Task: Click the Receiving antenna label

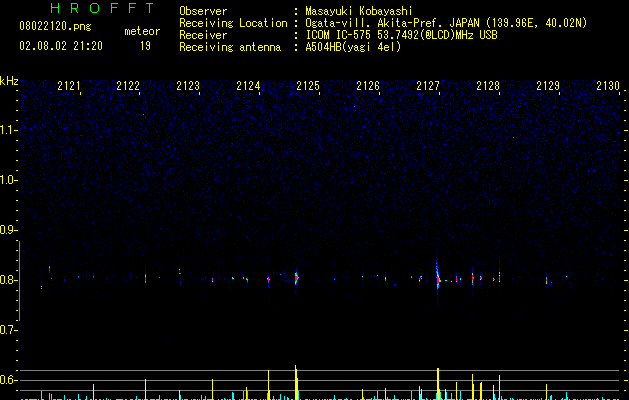Action: [x=230, y=47]
